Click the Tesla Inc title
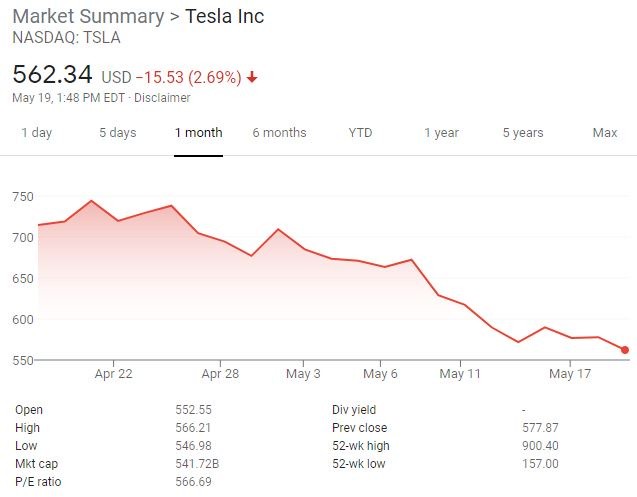 click(x=225, y=17)
